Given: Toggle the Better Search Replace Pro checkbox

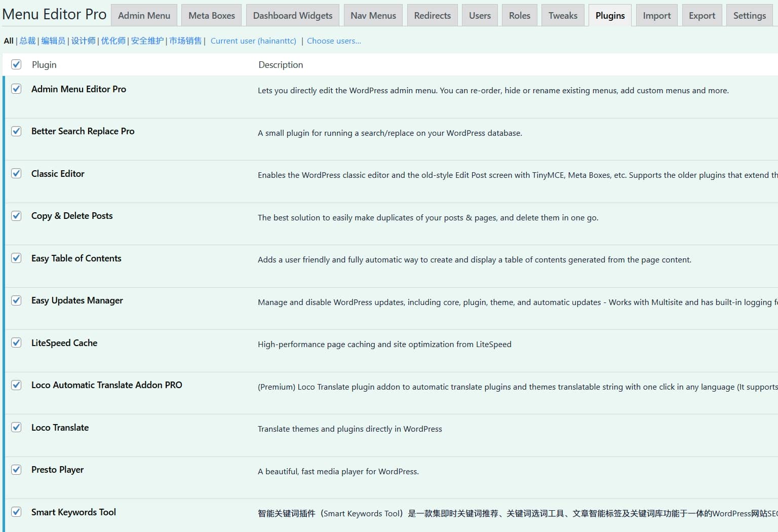Looking at the screenshot, I should (16, 131).
